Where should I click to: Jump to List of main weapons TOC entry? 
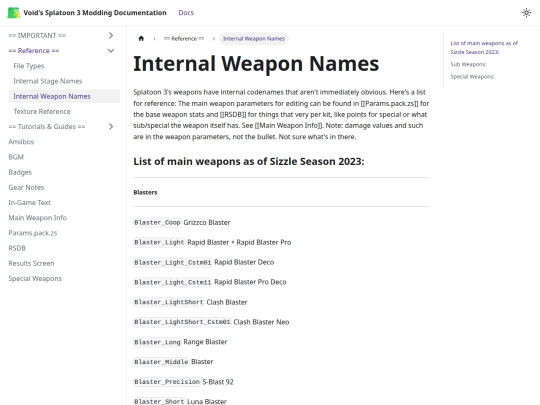(484, 48)
